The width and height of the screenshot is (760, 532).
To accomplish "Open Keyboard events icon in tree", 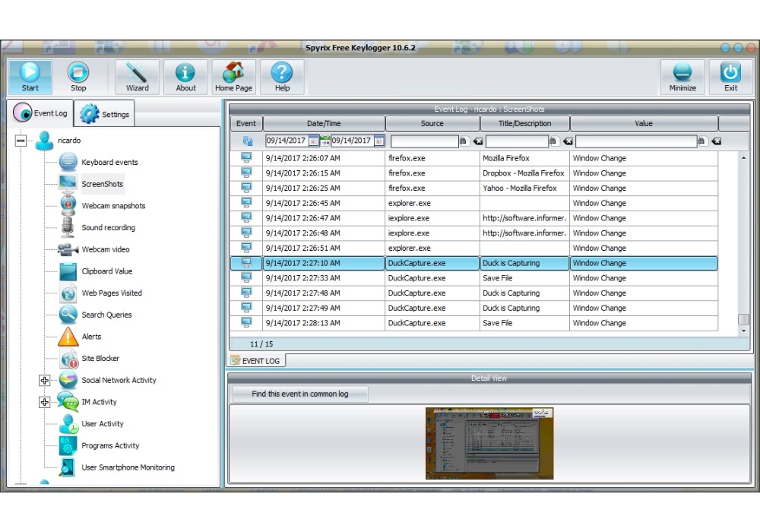I will (68, 162).
